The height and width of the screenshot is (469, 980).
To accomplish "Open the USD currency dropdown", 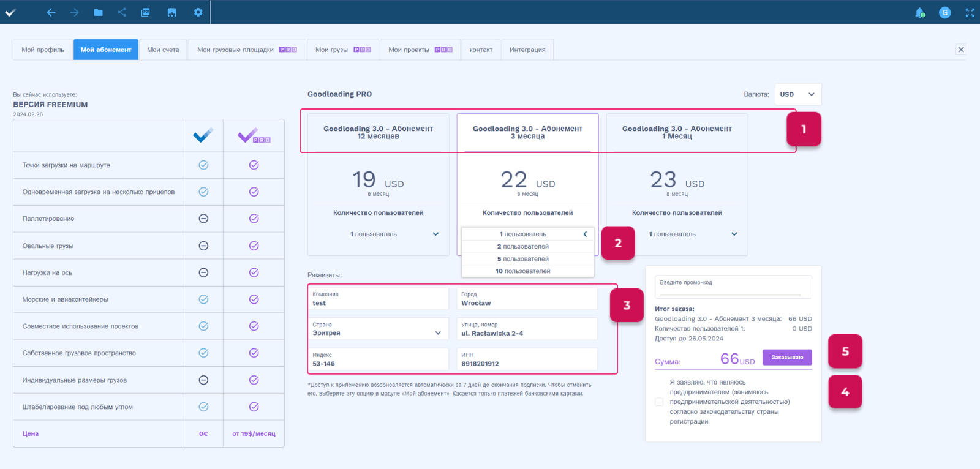I will [797, 94].
